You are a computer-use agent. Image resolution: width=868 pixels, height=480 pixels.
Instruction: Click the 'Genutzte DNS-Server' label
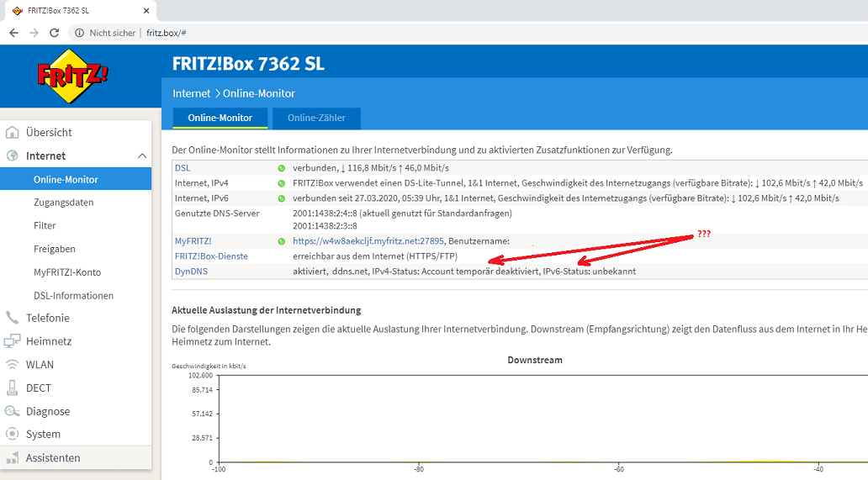[x=217, y=214]
